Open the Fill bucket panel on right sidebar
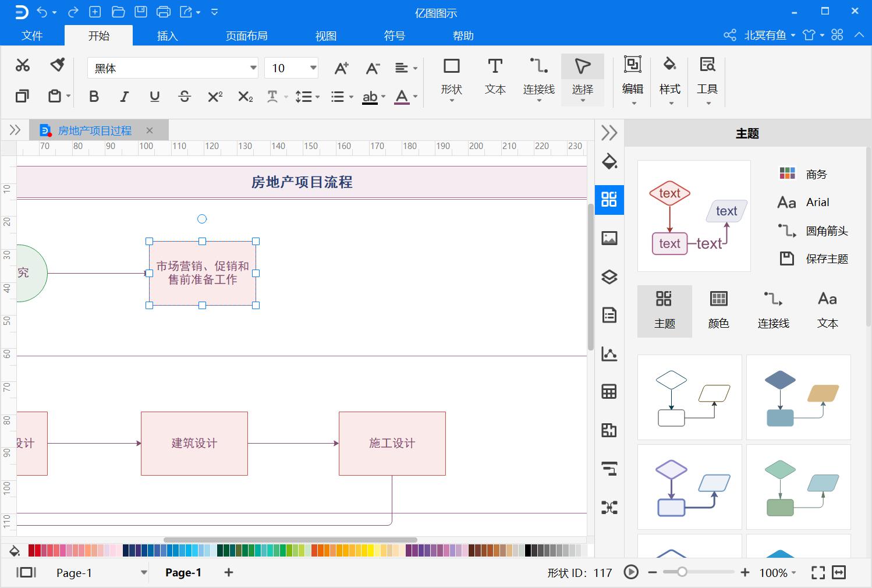Image resolution: width=872 pixels, height=588 pixels. [x=609, y=163]
